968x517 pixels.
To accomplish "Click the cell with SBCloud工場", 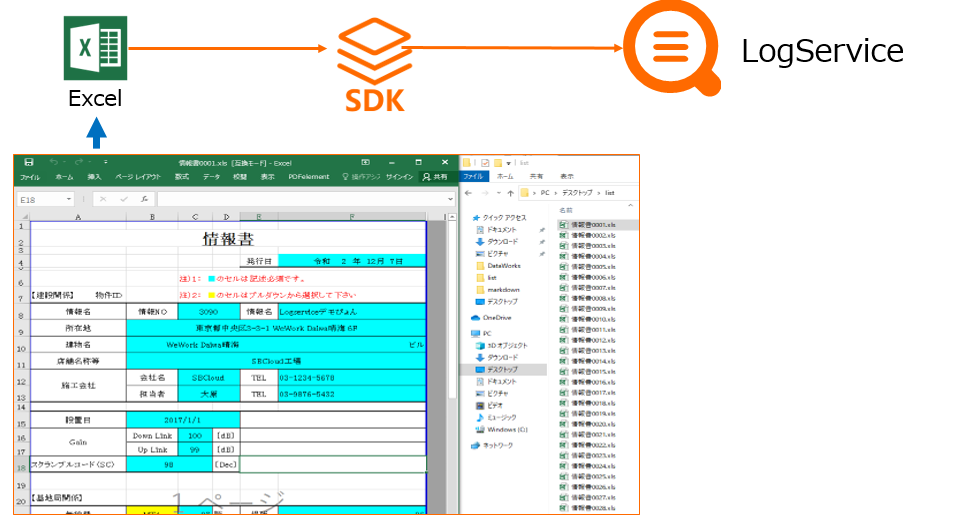I will (x=276, y=361).
